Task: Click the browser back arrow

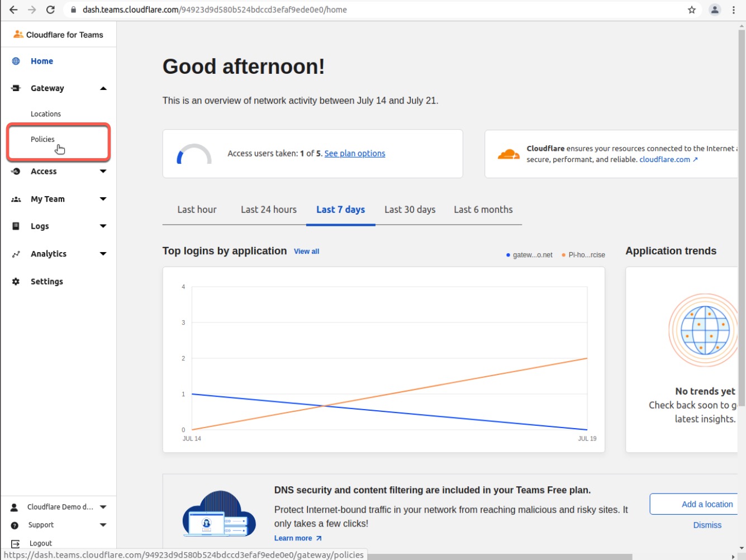Action: click(x=13, y=10)
